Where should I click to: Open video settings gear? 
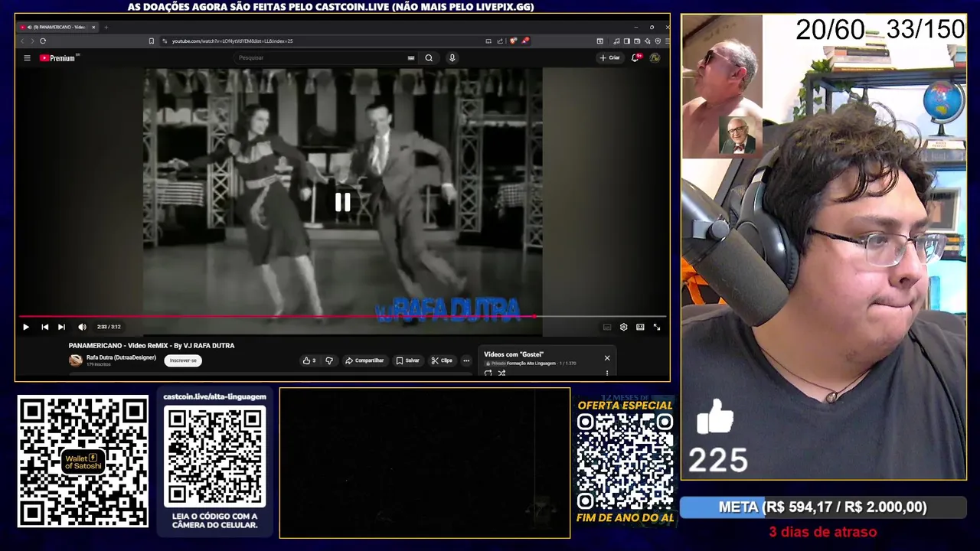pos(623,327)
